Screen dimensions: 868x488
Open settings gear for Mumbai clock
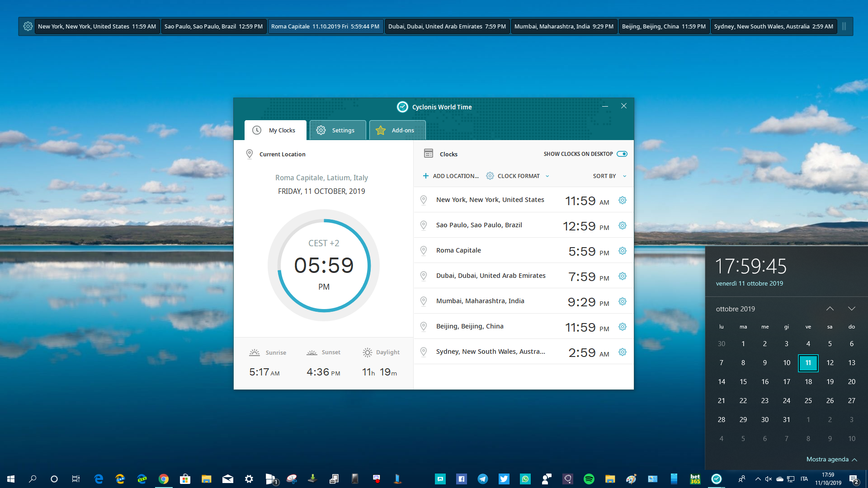click(623, 301)
